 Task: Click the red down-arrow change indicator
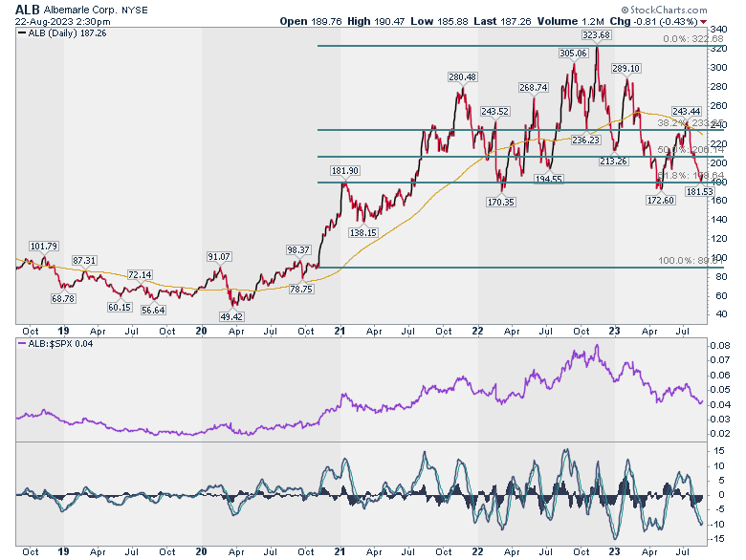pyautogui.click(x=704, y=22)
